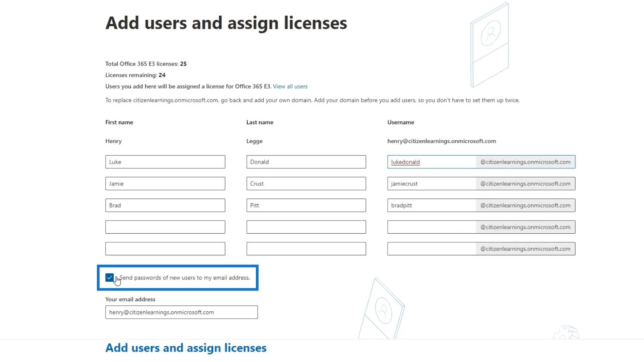Select the empty username field directly below bradpitt

pyautogui.click(x=432, y=227)
